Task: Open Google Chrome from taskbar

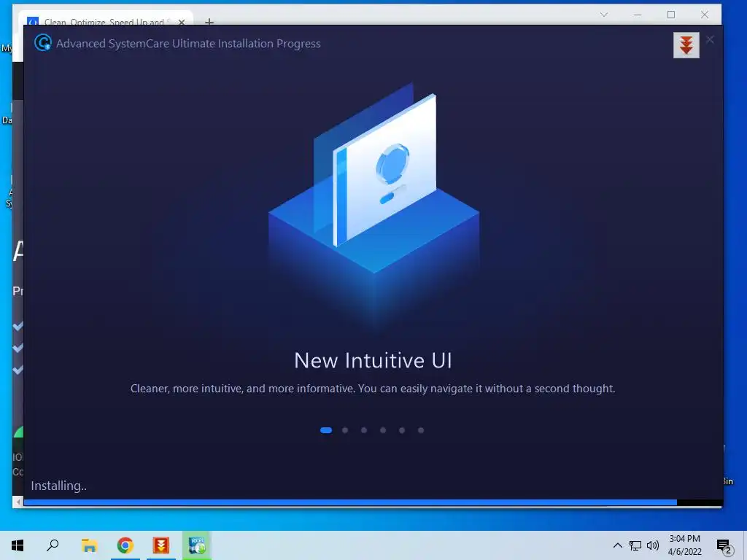Action: point(125,545)
